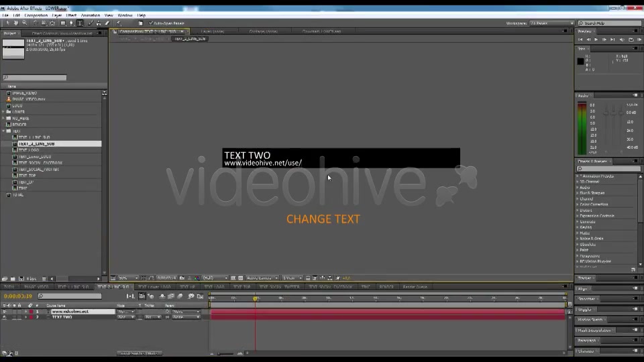Toggle visibility of www.videohive.net layer
This screenshot has height=362, width=644.
4,312
